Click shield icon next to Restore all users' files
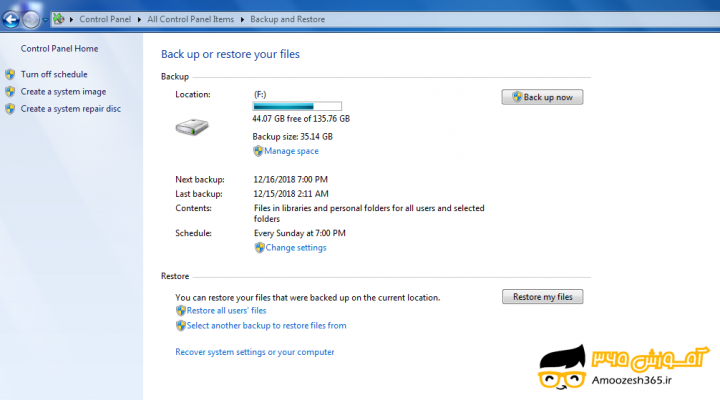Image resolution: width=720 pixels, height=400 pixels. (180, 311)
